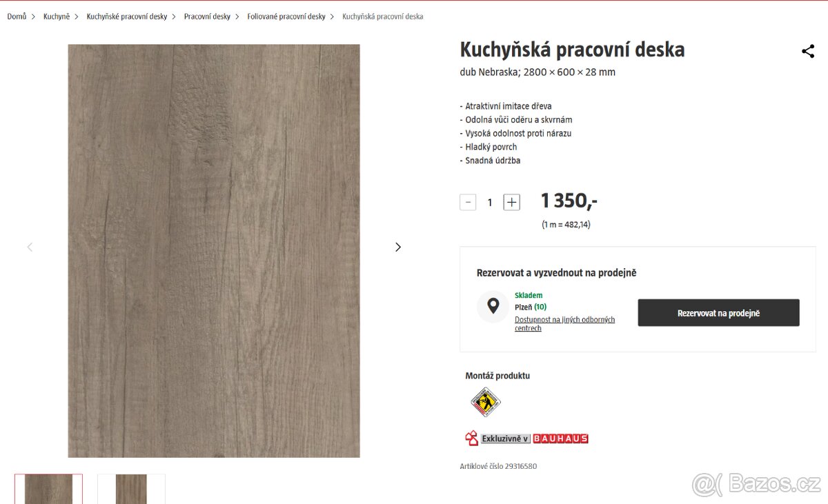
Task: Go to Kuchyňské pracovní desky breadcrumb
Action: tap(127, 17)
